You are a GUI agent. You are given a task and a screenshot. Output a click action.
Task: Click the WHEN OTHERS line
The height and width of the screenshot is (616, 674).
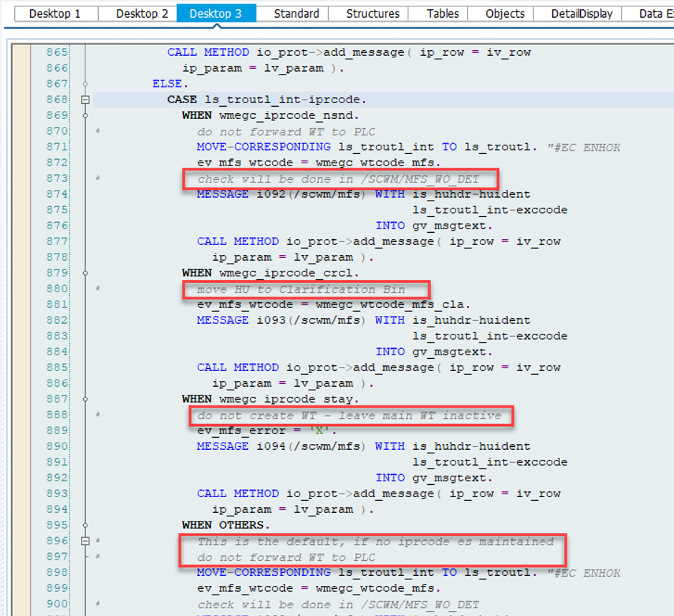tap(226, 525)
